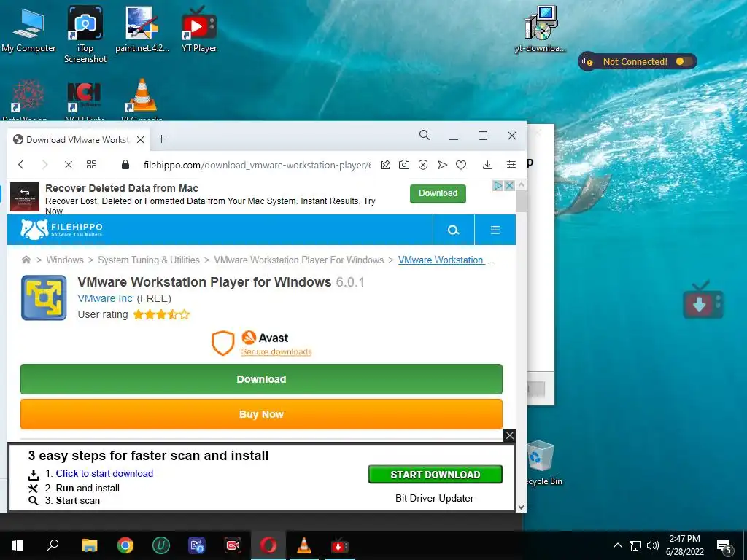Toggle the Not Connected VPN switch
The width and height of the screenshot is (747, 560).
click(x=683, y=61)
